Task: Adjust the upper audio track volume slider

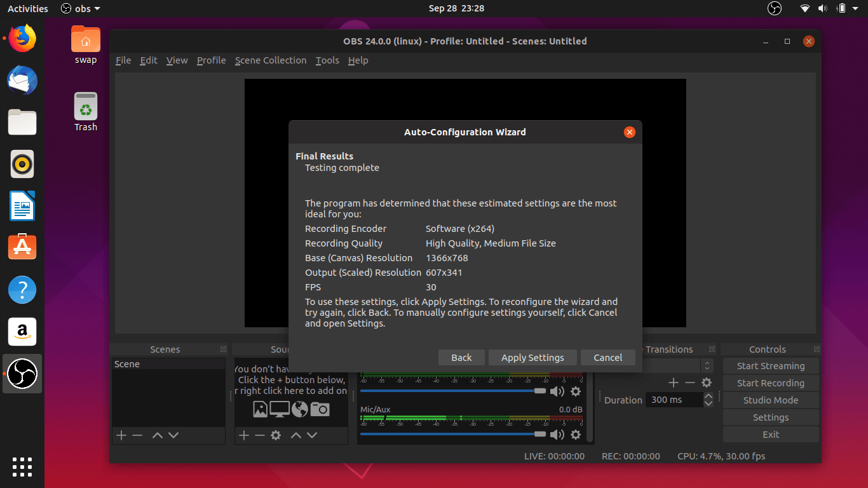Action: tap(454, 391)
